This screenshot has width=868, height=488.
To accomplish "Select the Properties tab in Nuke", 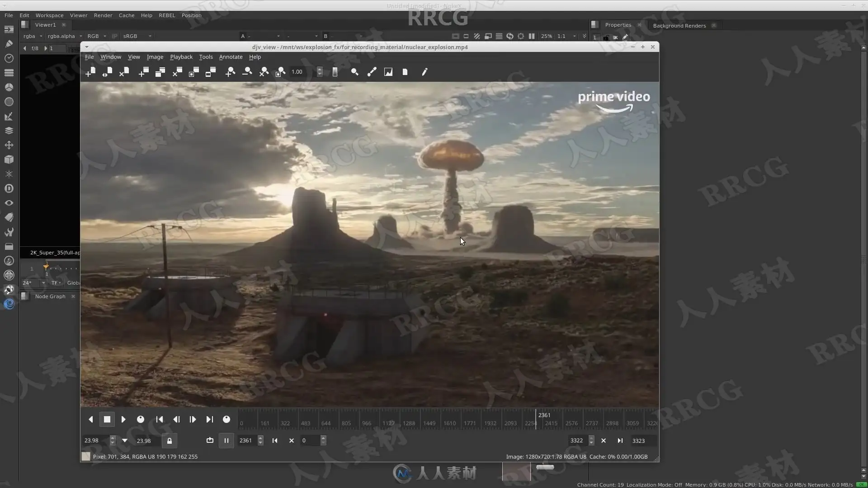I will tap(618, 25).
